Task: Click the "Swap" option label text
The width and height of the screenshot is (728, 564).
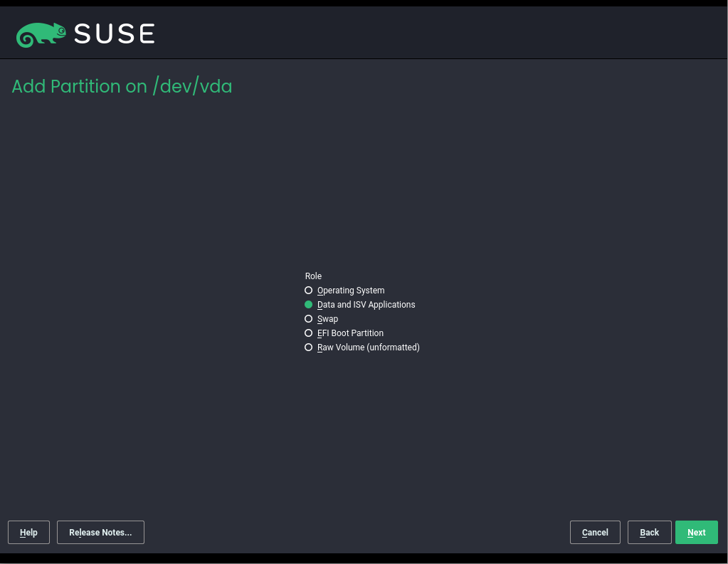Action: tap(328, 319)
